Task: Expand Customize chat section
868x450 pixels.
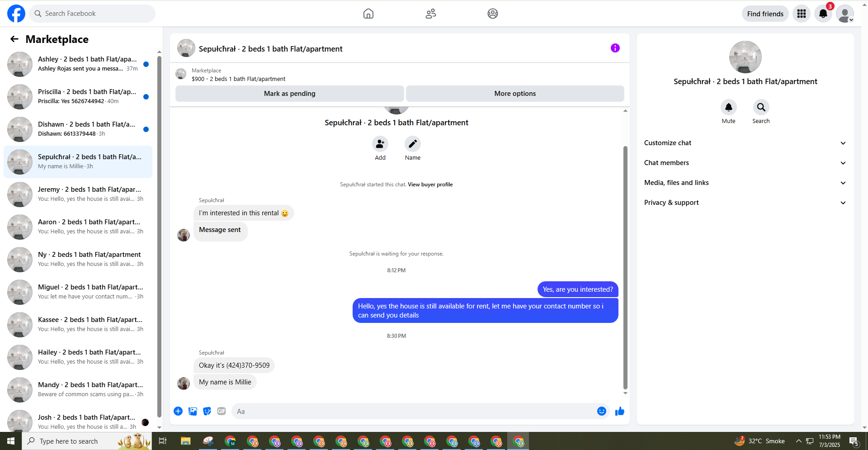Action: pyautogui.click(x=745, y=143)
